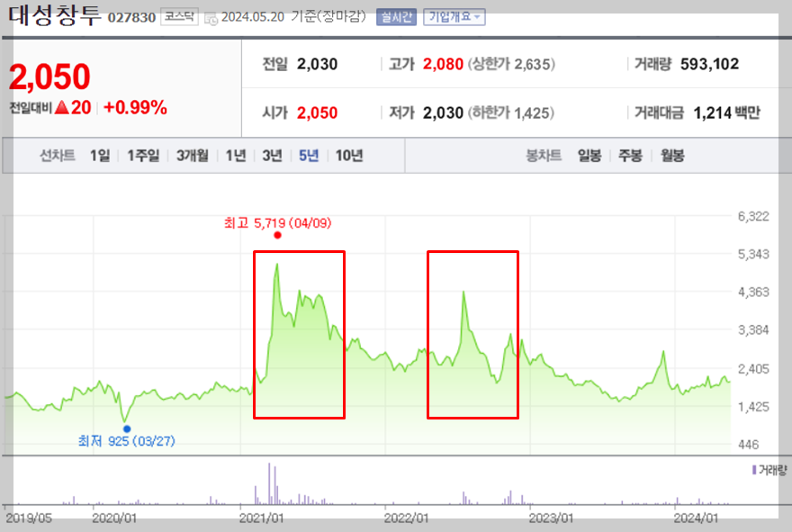Click the +0.99% change value
Screen dimensions: 792x532
coord(135,108)
